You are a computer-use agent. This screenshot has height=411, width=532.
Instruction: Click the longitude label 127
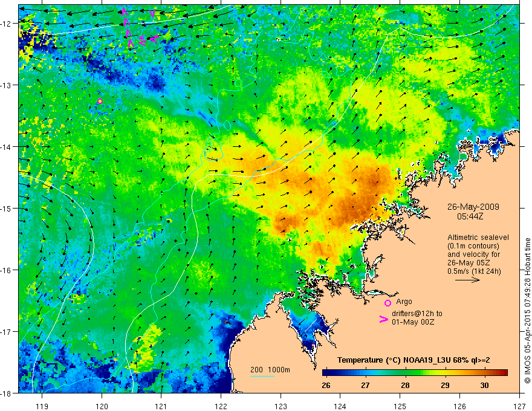tap(519, 406)
